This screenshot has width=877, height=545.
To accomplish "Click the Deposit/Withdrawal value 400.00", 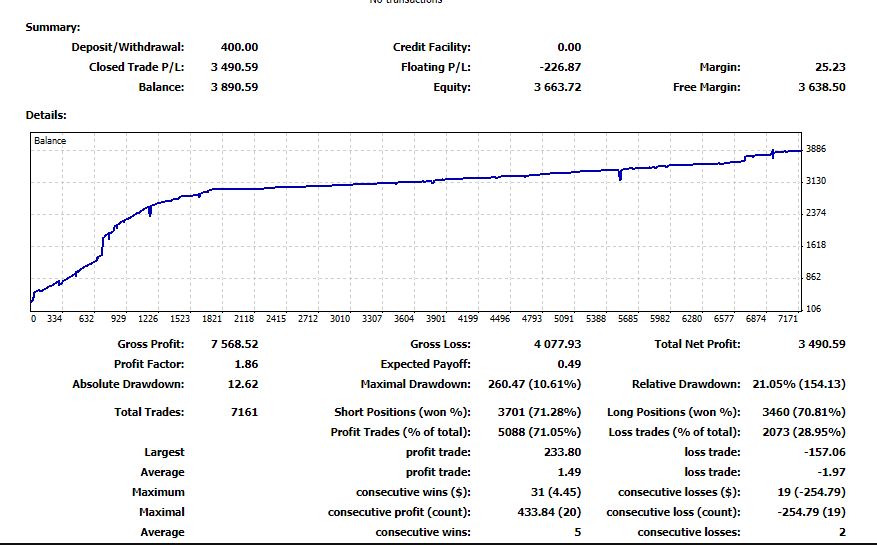I will coord(238,47).
